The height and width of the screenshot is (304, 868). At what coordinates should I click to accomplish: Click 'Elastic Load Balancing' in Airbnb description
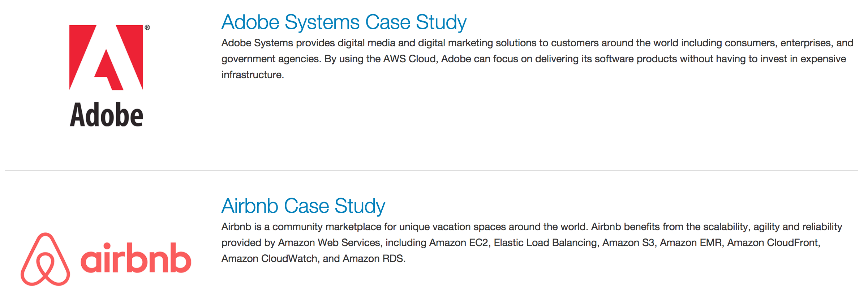[545, 243]
